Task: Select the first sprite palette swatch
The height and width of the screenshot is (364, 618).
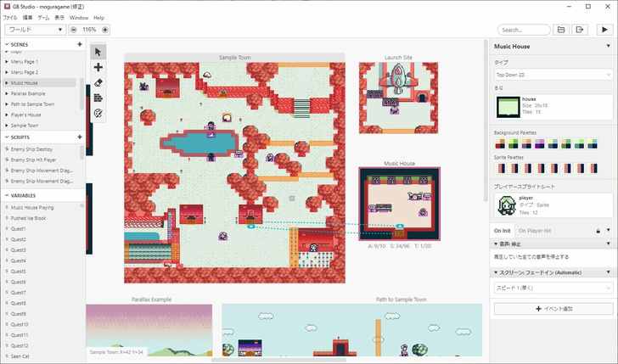Action: (x=500, y=168)
